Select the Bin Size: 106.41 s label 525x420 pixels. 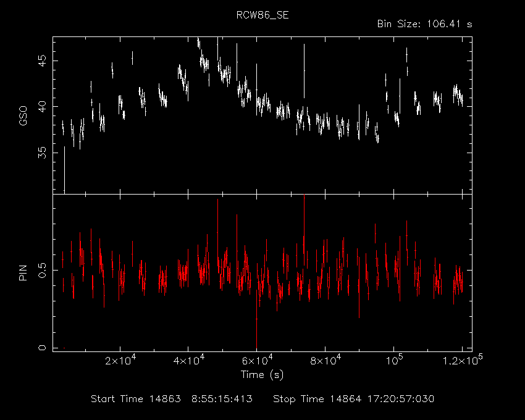coord(424,24)
